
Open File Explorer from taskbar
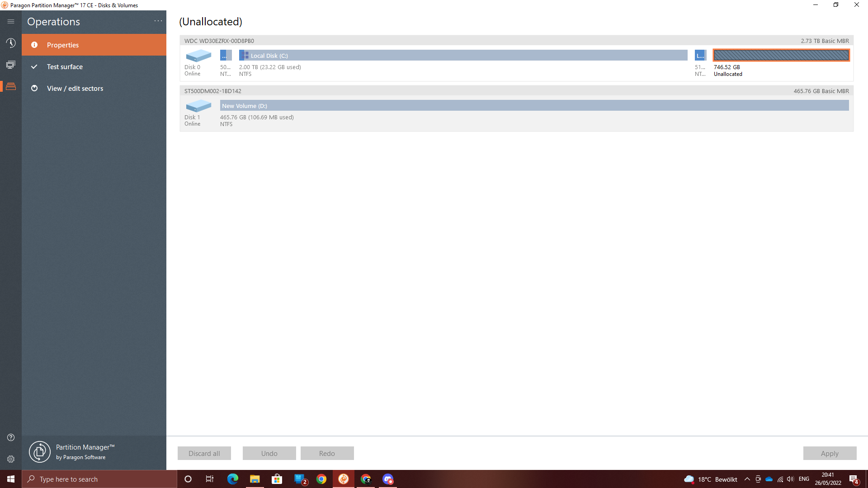pyautogui.click(x=255, y=479)
